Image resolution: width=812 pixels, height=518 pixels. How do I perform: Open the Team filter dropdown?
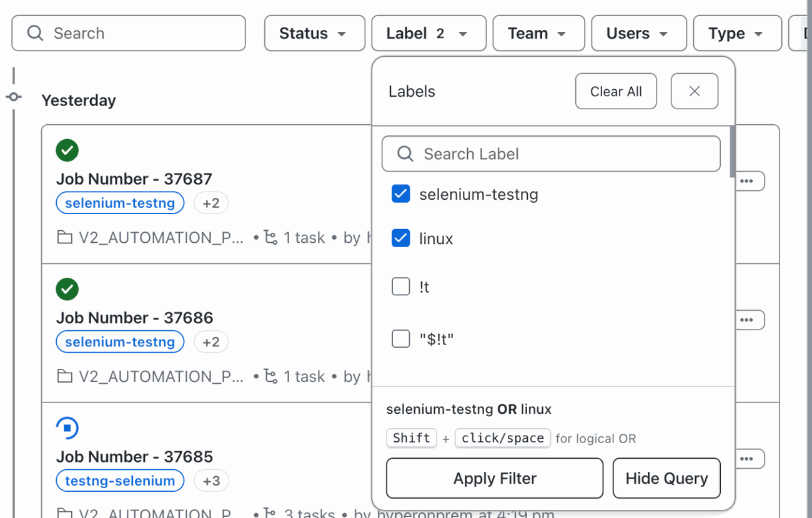click(x=539, y=33)
